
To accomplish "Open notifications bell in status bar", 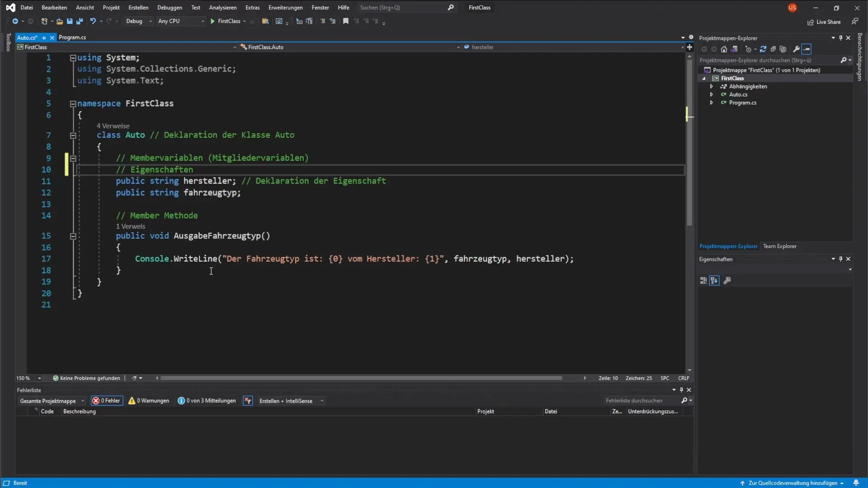I will [856, 483].
